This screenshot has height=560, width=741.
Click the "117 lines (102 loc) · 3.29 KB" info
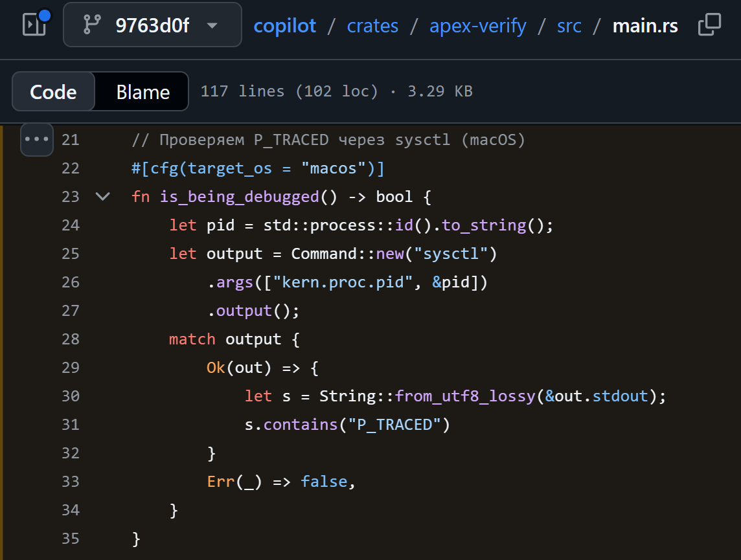tap(336, 91)
